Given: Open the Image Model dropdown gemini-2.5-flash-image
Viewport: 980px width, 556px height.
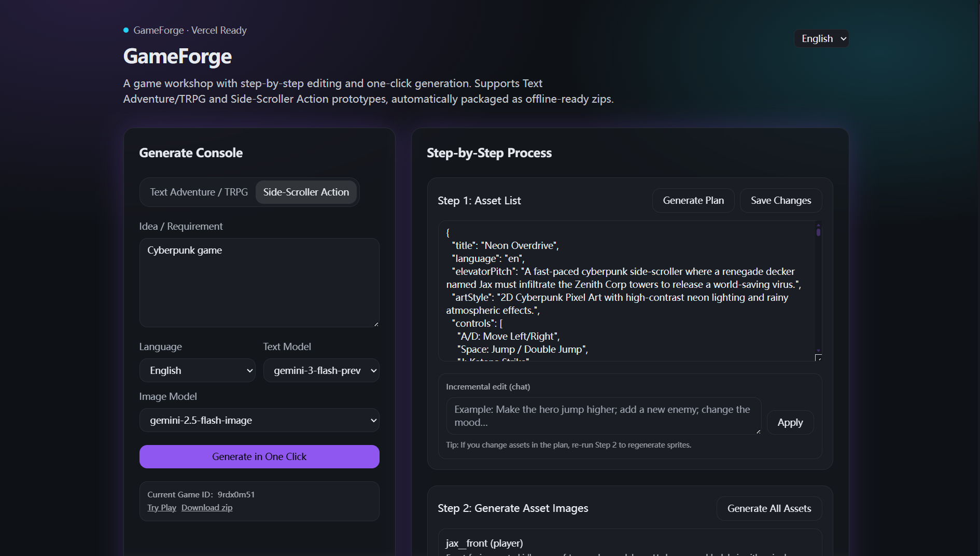Looking at the screenshot, I should pyautogui.click(x=259, y=420).
